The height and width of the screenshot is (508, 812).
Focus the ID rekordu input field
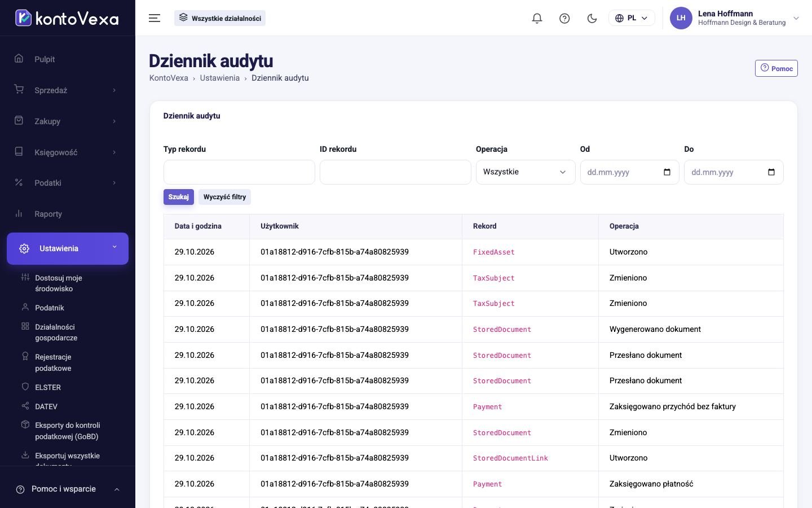[x=395, y=172]
